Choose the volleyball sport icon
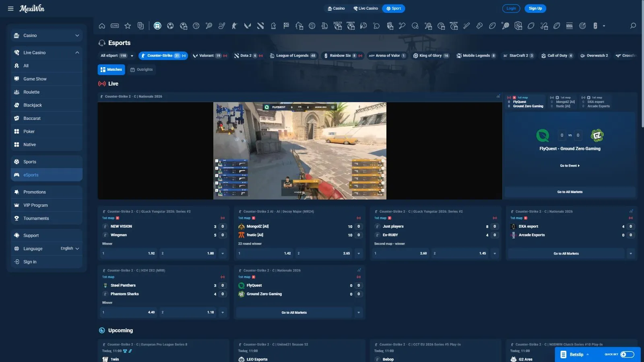The image size is (644, 362). (312, 26)
